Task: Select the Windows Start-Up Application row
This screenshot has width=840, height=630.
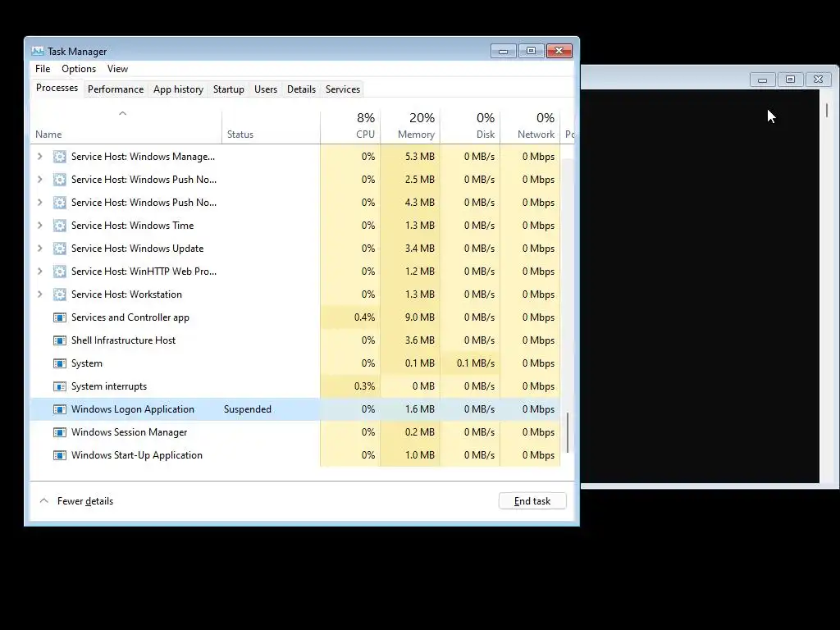Action: [295, 455]
